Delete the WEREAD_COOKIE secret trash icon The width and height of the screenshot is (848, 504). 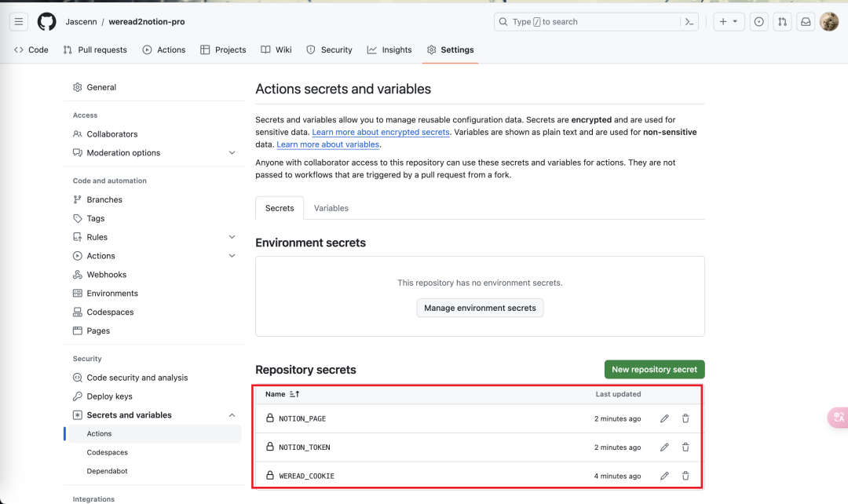(x=685, y=476)
